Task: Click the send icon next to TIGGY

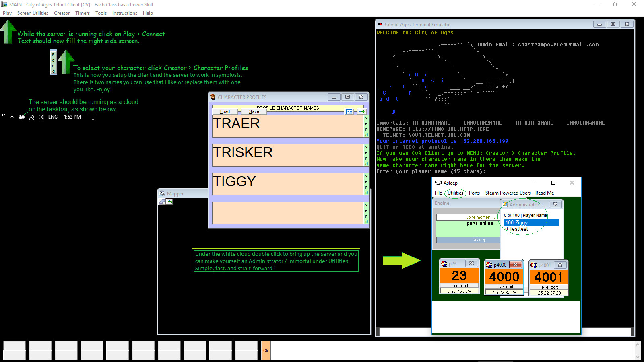Action: coord(365,184)
